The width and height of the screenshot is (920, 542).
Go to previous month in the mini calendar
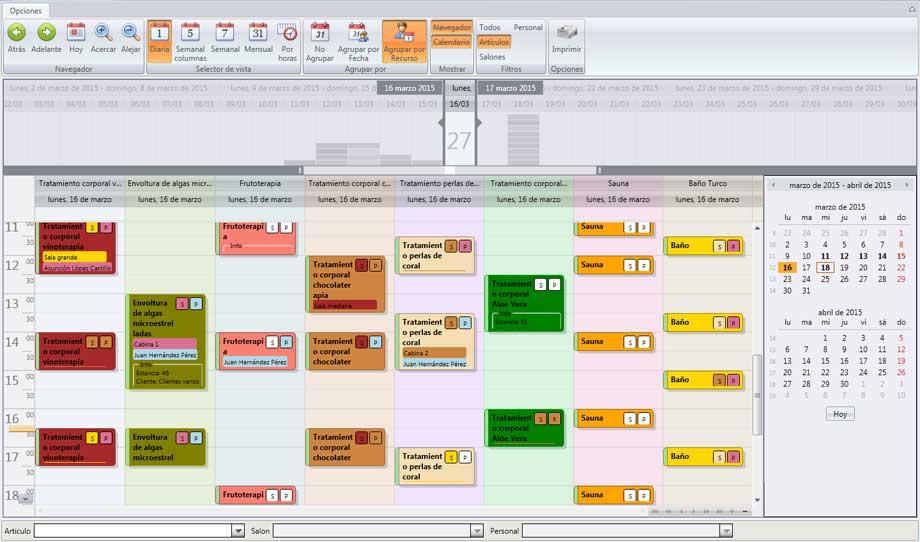click(x=773, y=185)
